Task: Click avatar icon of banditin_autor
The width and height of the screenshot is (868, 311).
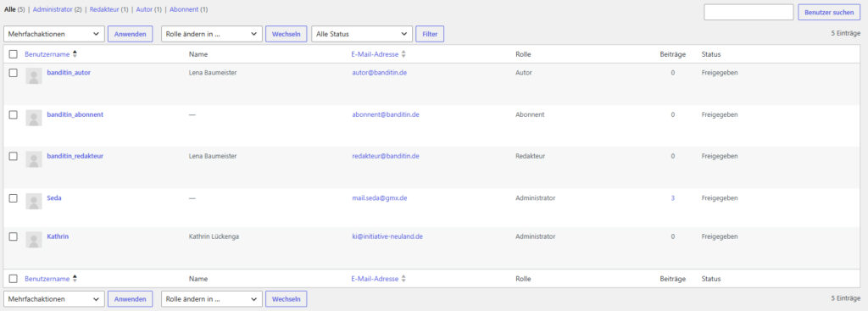Action: [x=34, y=76]
